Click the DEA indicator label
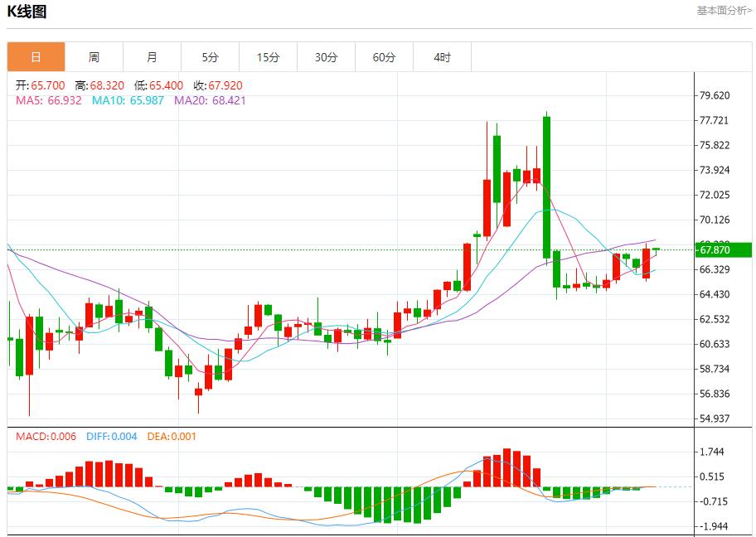Viewport: 756px width, 537px height. pos(172,436)
